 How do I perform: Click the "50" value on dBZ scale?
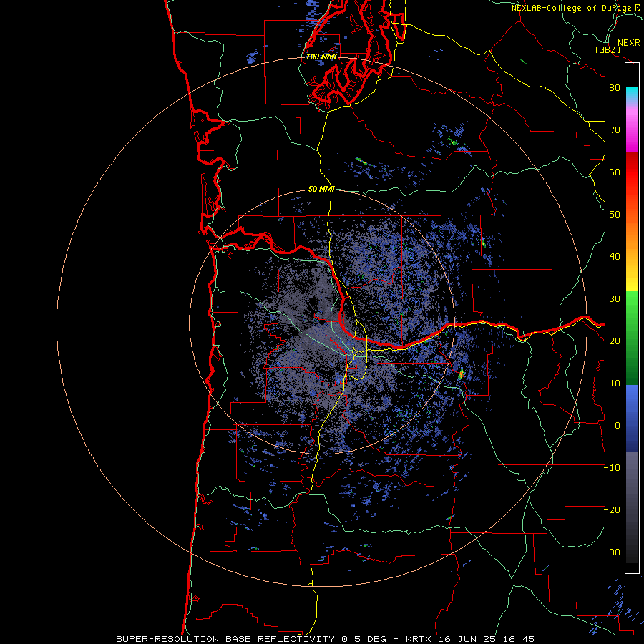(x=615, y=215)
